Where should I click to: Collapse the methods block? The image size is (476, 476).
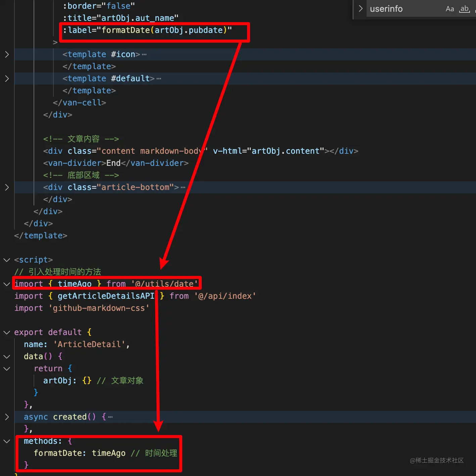(x=7, y=441)
